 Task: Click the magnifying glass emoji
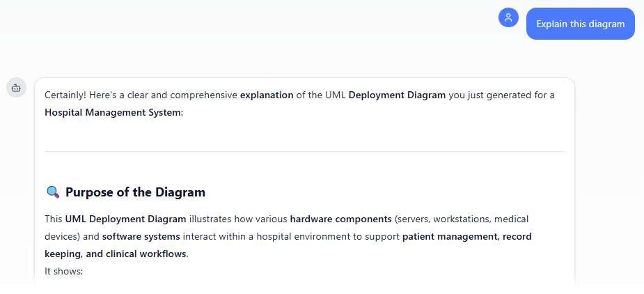[x=52, y=192]
